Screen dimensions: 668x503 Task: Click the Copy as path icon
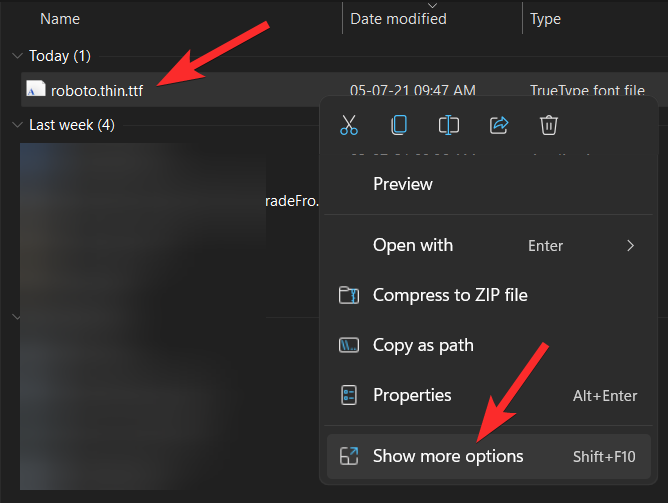[x=349, y=345]
